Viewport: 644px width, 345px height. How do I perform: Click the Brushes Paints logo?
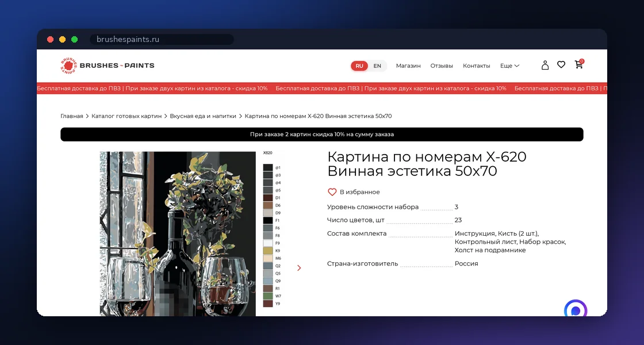point(107,66)
